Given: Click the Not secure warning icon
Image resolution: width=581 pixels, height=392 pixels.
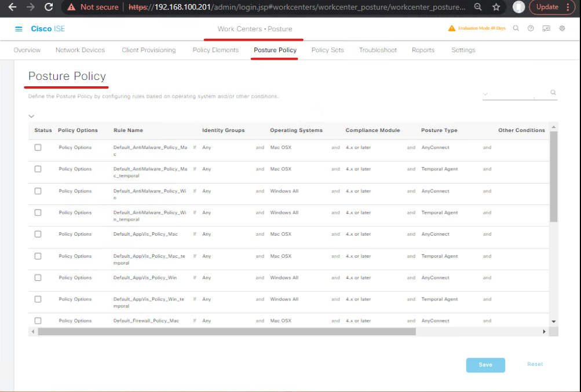Looking at the screenshot, I should click(71, 7).
